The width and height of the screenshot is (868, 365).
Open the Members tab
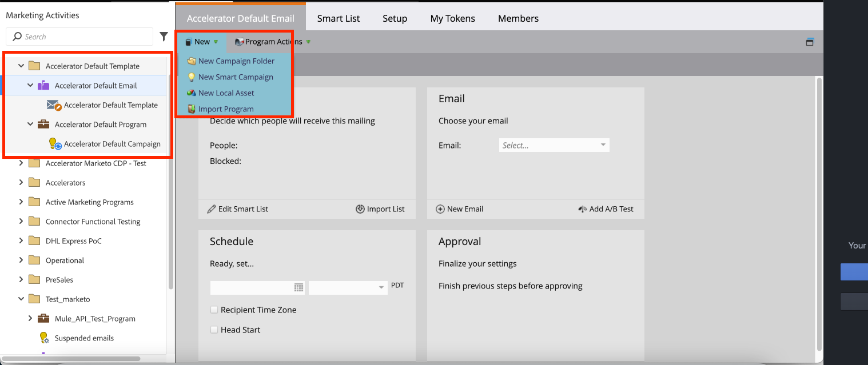point(518,18)
